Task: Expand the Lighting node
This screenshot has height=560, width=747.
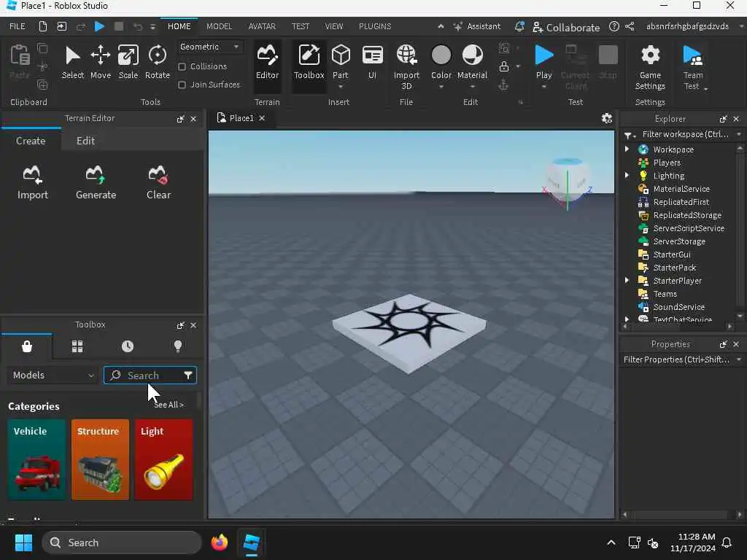Action: (627, 176)
